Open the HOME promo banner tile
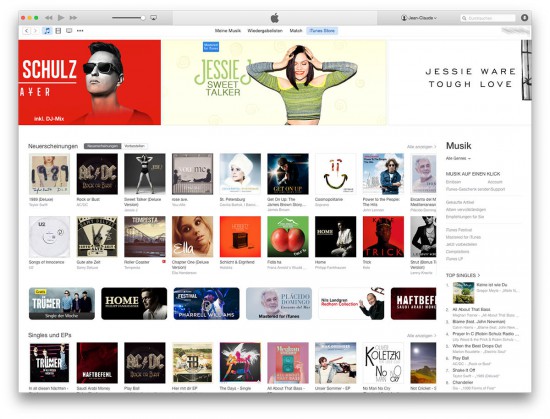Image resolution: width=550 pixels, height=419 pixels. (x=134, y=304)
